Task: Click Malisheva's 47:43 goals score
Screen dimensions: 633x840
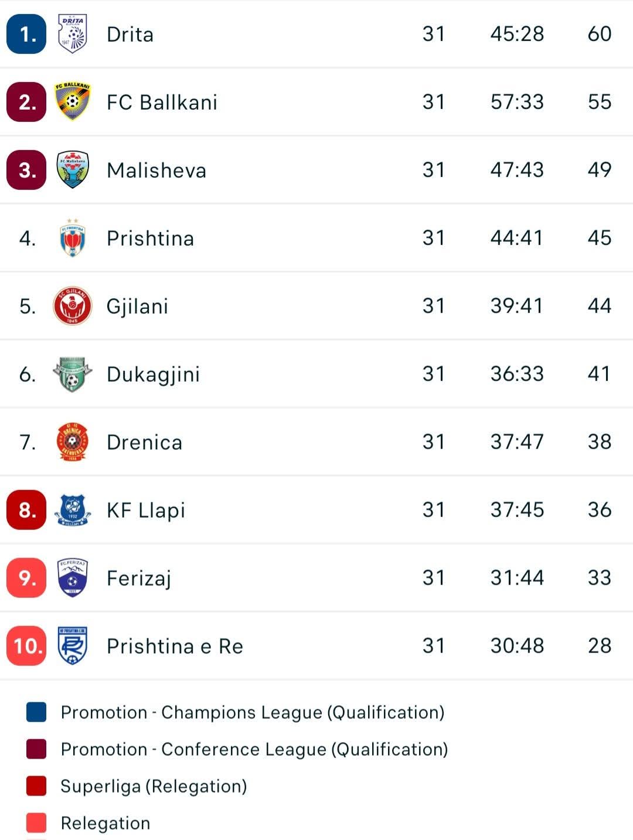Action: coord(517,170)
